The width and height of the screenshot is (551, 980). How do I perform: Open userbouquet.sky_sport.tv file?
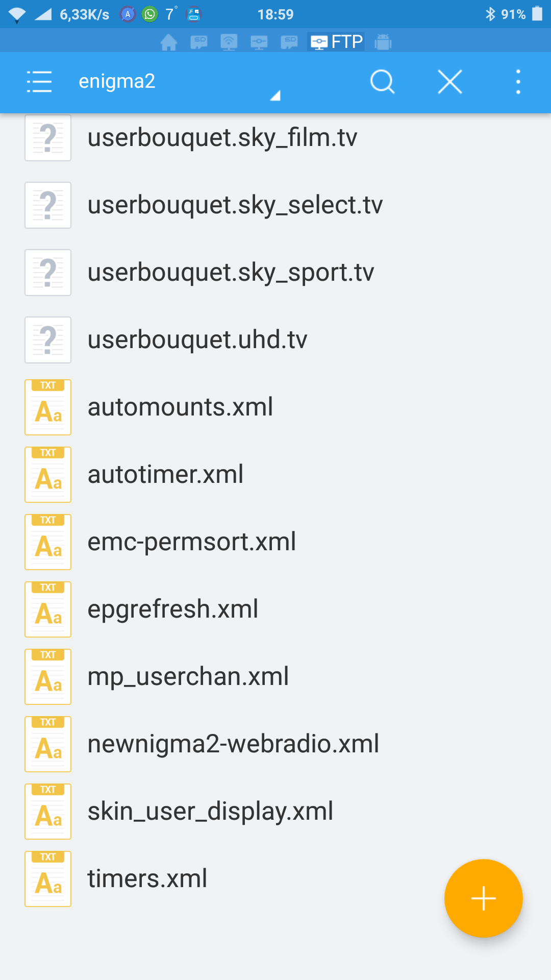pos(275,273)
